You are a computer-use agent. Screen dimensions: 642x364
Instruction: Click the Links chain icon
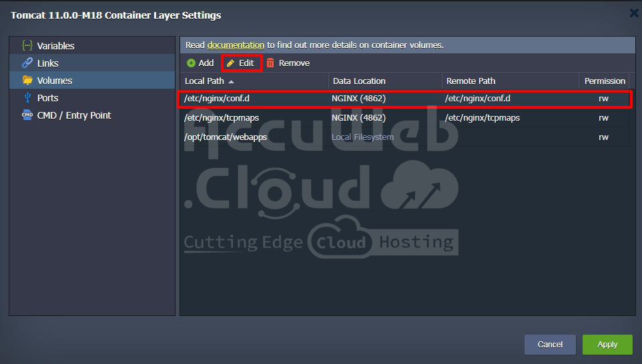[27, 63]
